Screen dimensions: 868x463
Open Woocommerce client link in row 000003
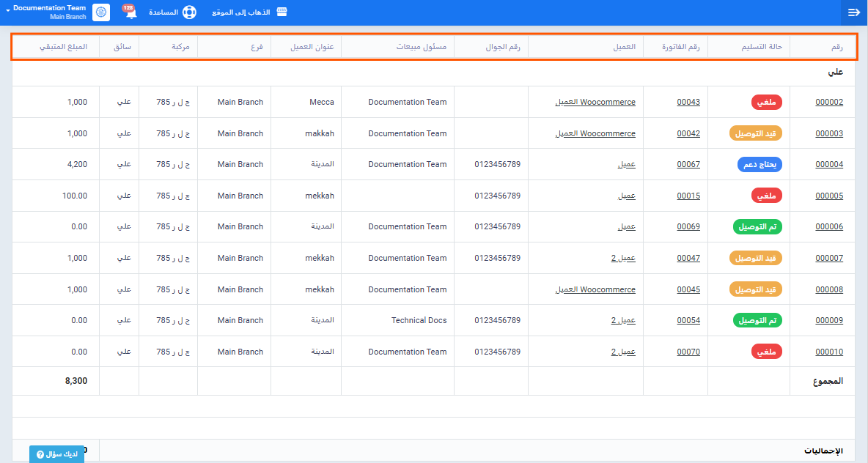click(x=595, y=133)
